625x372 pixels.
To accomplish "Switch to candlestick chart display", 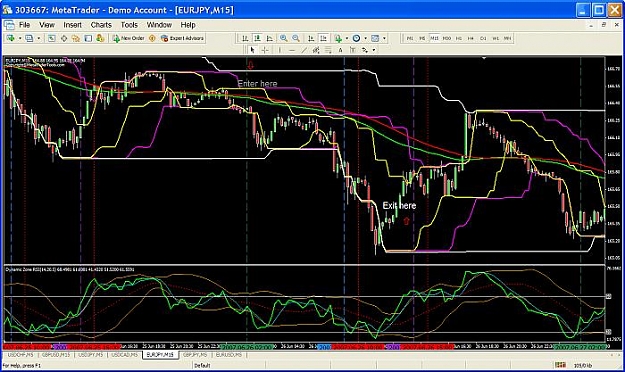I will pyautogui.click(x=257, y=38).
